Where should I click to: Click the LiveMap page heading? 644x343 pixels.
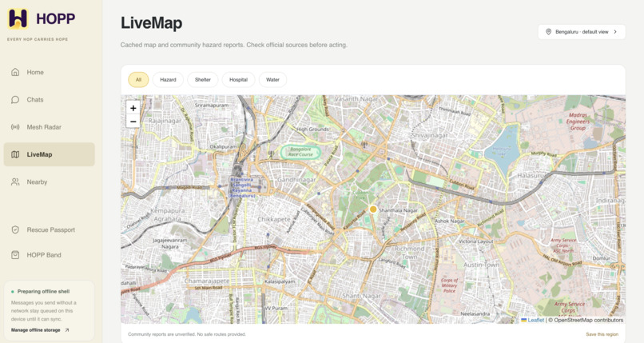152,23
